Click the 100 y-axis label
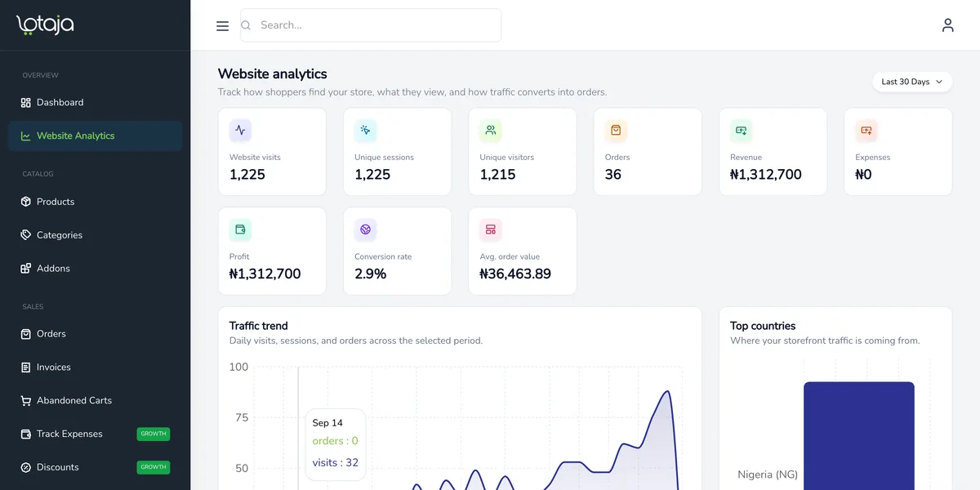980x490 pixels. coord(238,367)
